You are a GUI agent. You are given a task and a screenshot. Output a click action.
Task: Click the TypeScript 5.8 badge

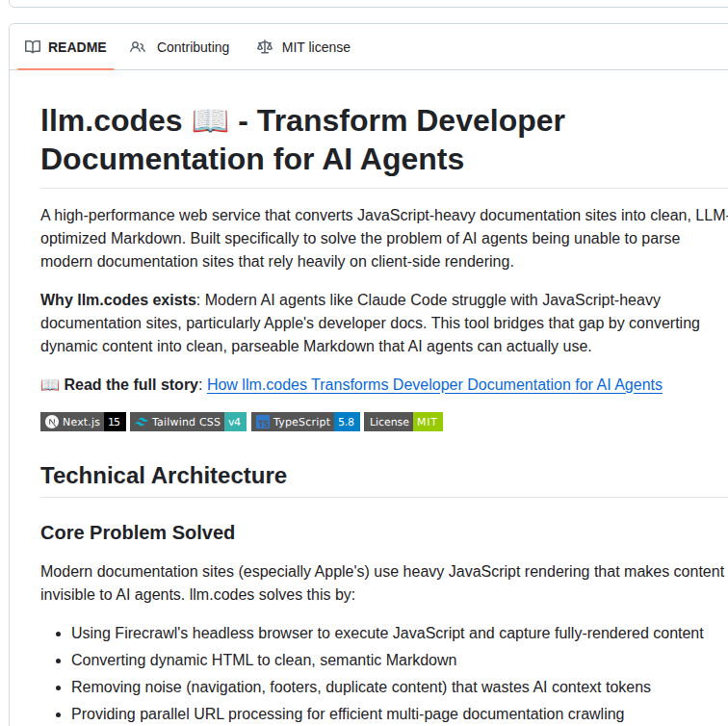pos(305,422)
